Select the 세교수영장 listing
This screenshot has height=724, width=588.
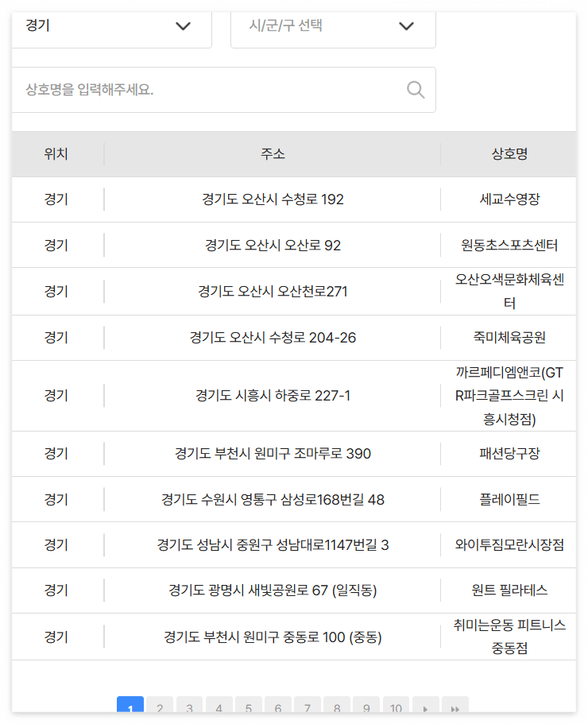point(516,199)
